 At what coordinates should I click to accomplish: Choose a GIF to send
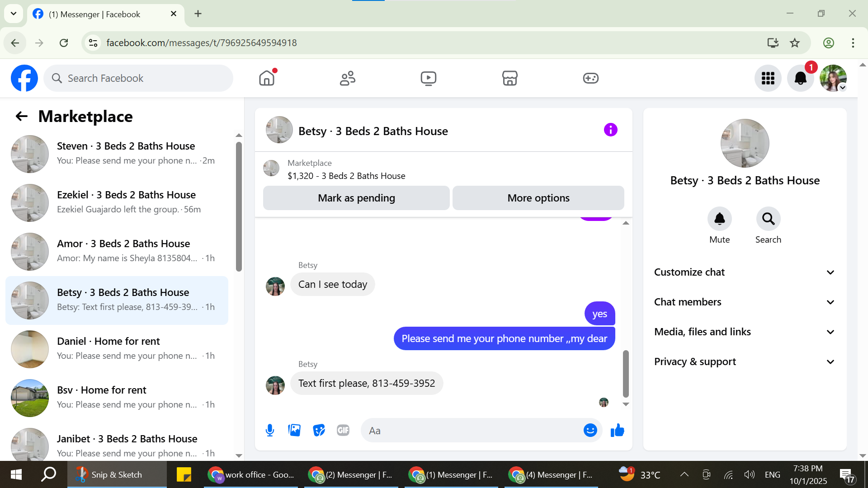[343, 431]
